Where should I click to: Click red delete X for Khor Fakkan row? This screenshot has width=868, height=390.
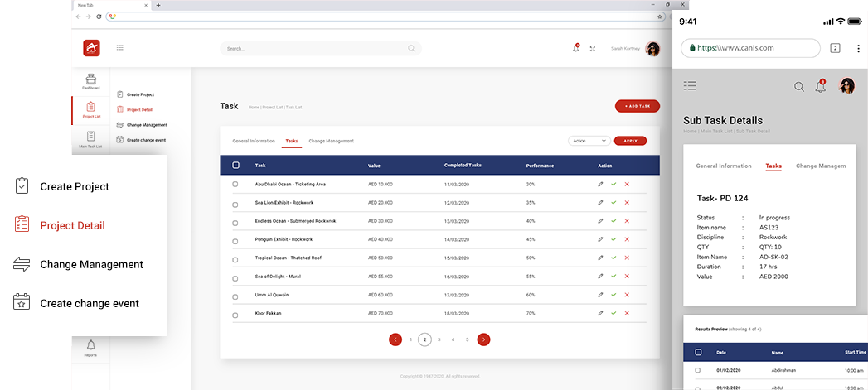(627, 315)
